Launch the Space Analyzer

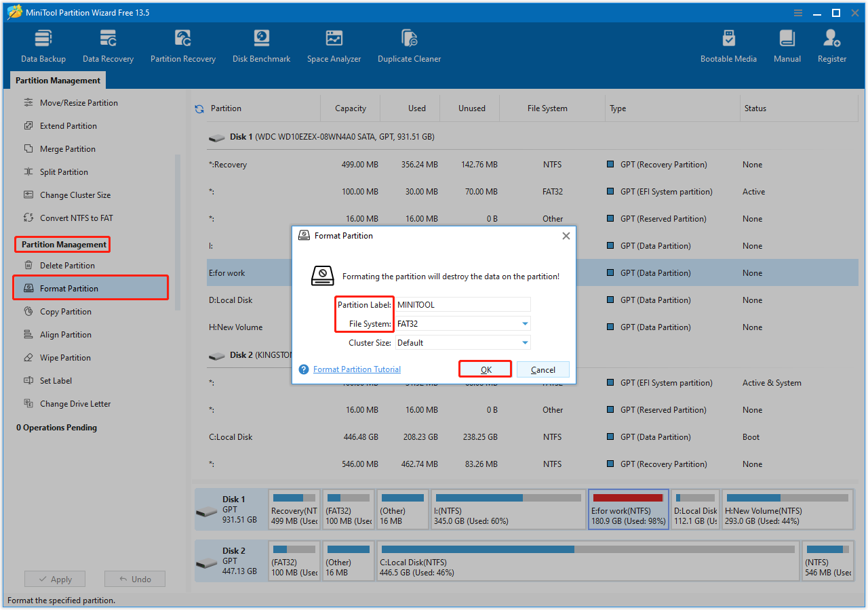click(x=334, y=44)
